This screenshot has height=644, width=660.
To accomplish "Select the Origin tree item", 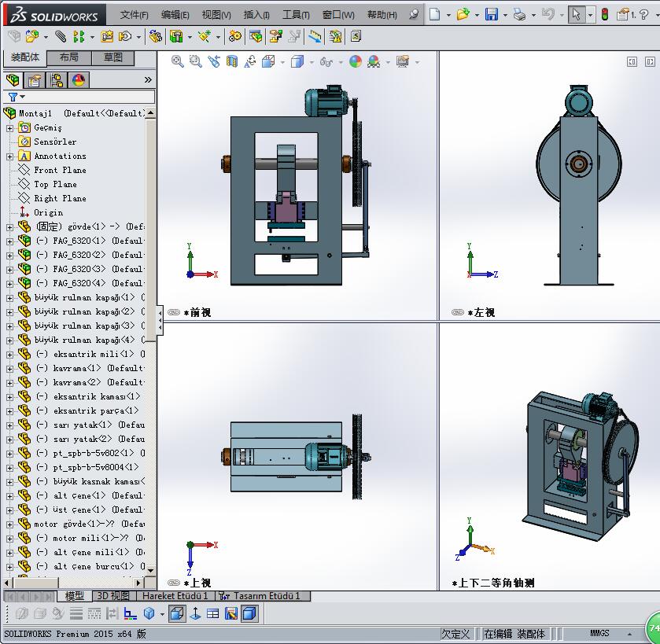I will pos(49,212).
